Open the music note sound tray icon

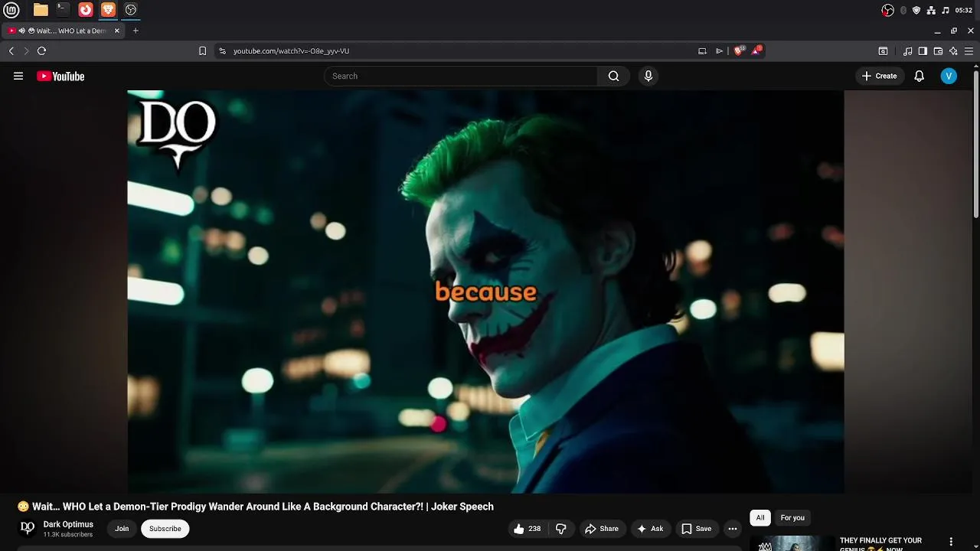click(946, 10)
